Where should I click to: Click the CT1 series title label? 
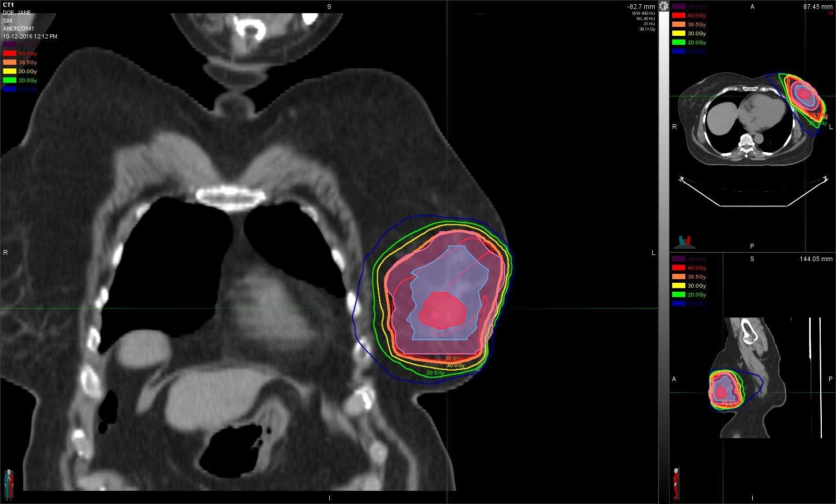pyautogui.click(x=8, y=5)
